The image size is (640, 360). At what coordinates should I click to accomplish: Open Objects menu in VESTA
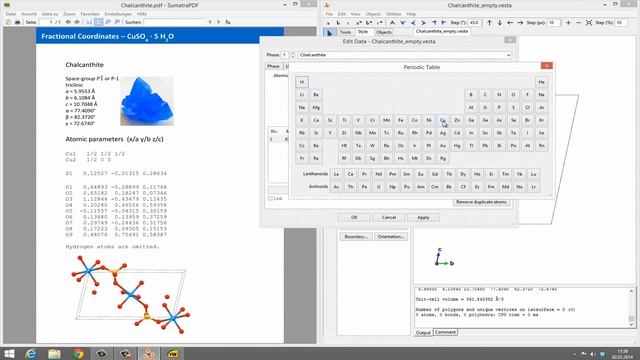tap(373, 14)
